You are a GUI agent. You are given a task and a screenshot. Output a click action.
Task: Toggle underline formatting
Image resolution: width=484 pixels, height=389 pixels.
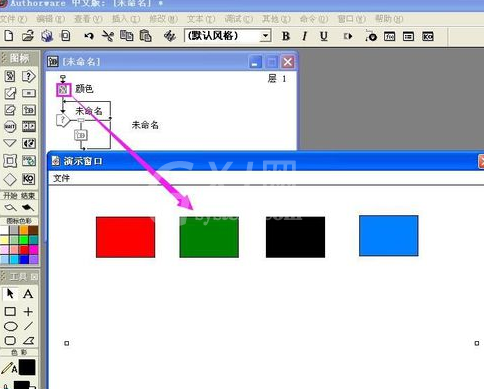click(323, 36)
